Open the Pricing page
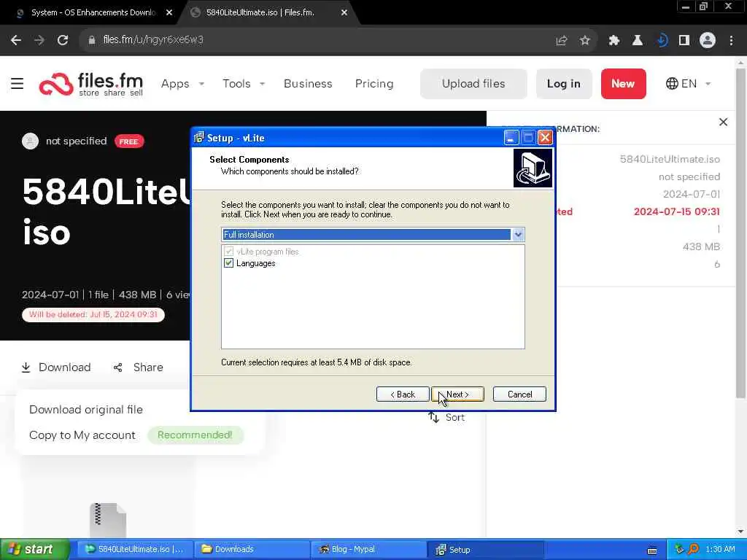This screenshot has width=747, height=560. click(374, 84)
